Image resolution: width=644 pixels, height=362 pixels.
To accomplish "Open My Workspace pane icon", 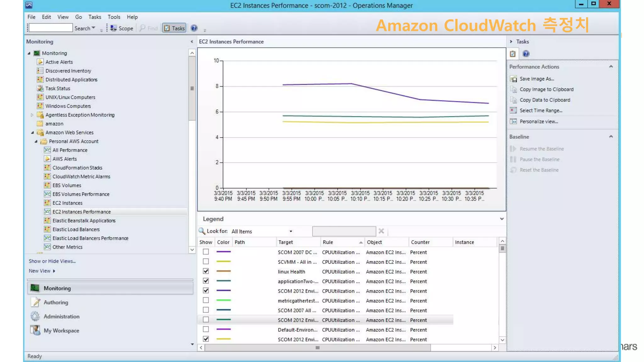I will [35, 330].
